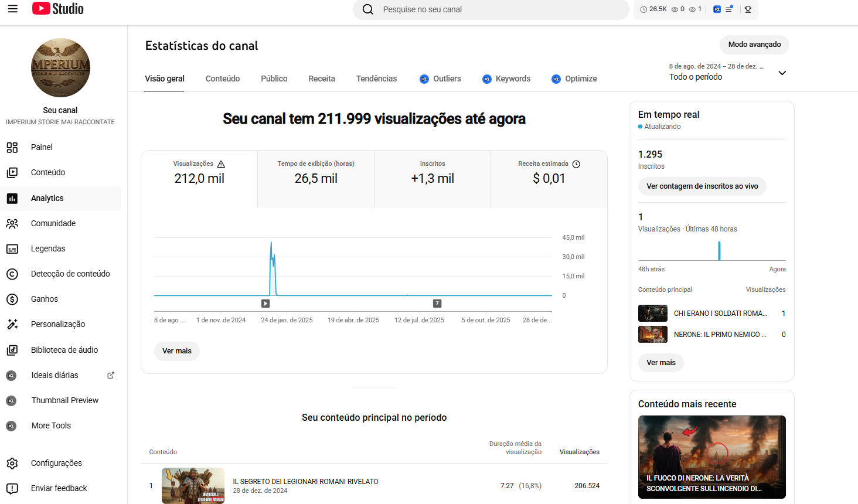The height and width of the screenshot is (504, 858).
Task: Click the clock watch-time icon showing 26.5K
Action: [x=643, y=9]
